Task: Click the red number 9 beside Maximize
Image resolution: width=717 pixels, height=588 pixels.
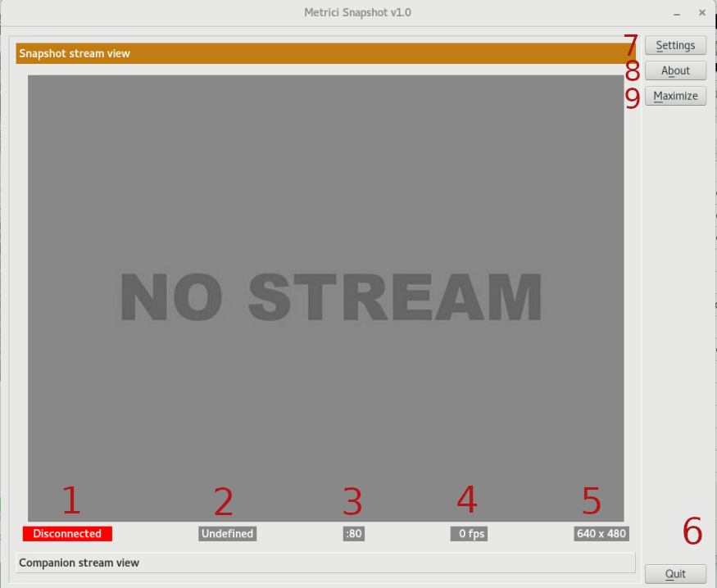Action: click(x=632, y=97)
